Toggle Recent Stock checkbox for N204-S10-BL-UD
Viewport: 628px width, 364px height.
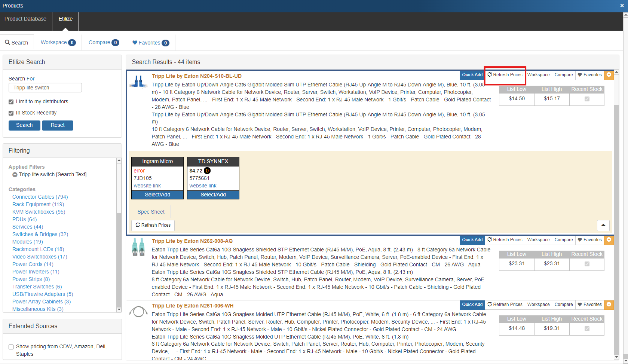[x=587, y=99]
